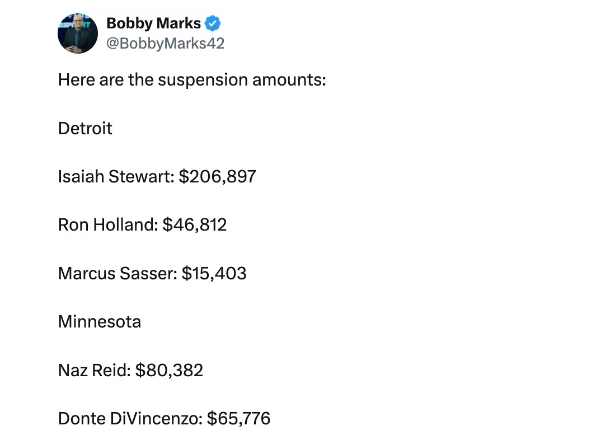594x441 pixels.
Task: Click the Ron Holland name
Action: [x=108, y=225]
